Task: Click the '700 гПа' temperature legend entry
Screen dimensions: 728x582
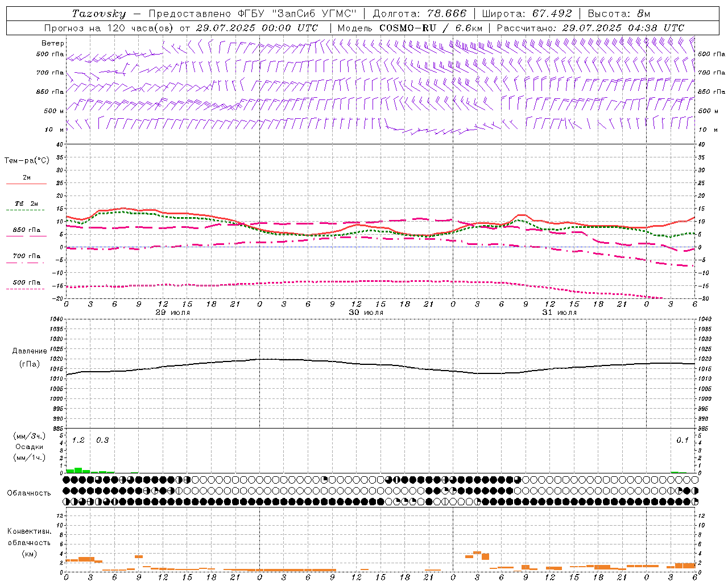Action: (x=27, y=256)
